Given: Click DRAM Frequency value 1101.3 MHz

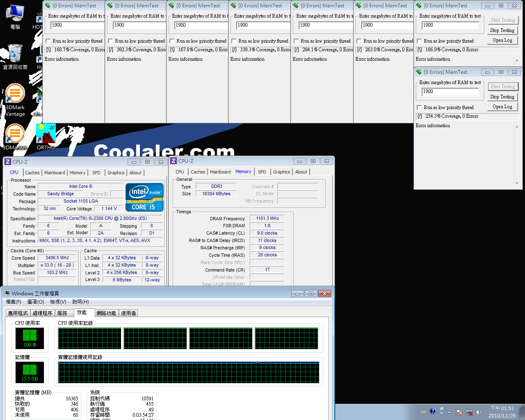Looking at the screenshot, I should [x=267, y=219].
